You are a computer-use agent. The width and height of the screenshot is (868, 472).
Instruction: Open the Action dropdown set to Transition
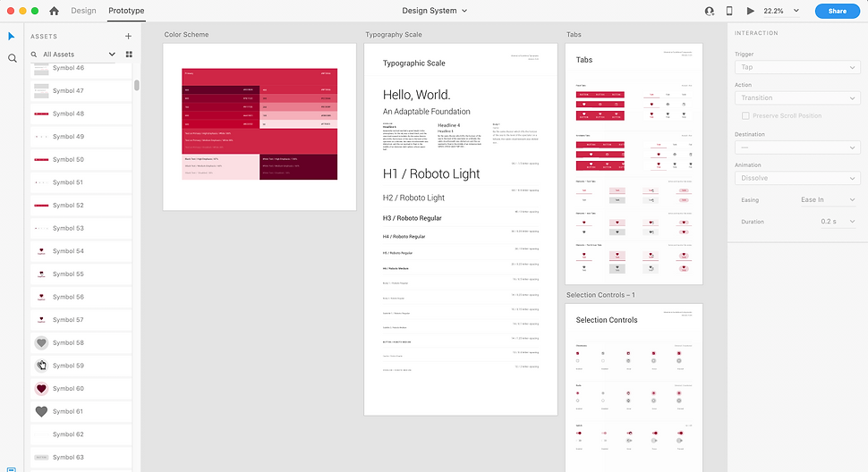click(x=797, y=97)
